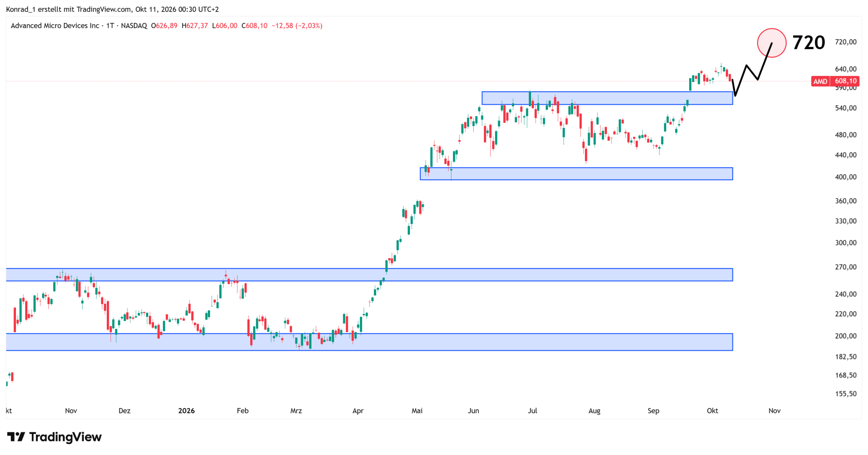Click the Nov label after Okt
The height and width of the screenshot is (455, 868).
click(774, 411)
